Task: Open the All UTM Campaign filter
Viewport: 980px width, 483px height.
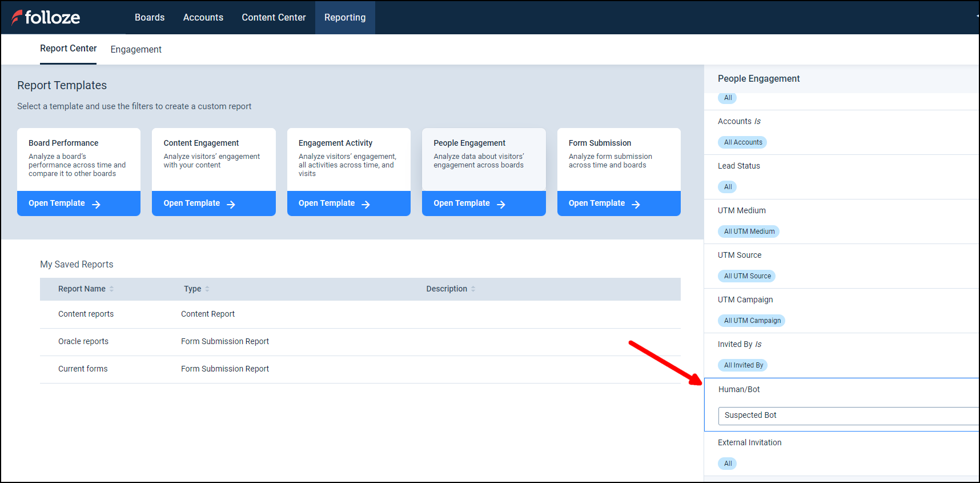Action: 752,321
